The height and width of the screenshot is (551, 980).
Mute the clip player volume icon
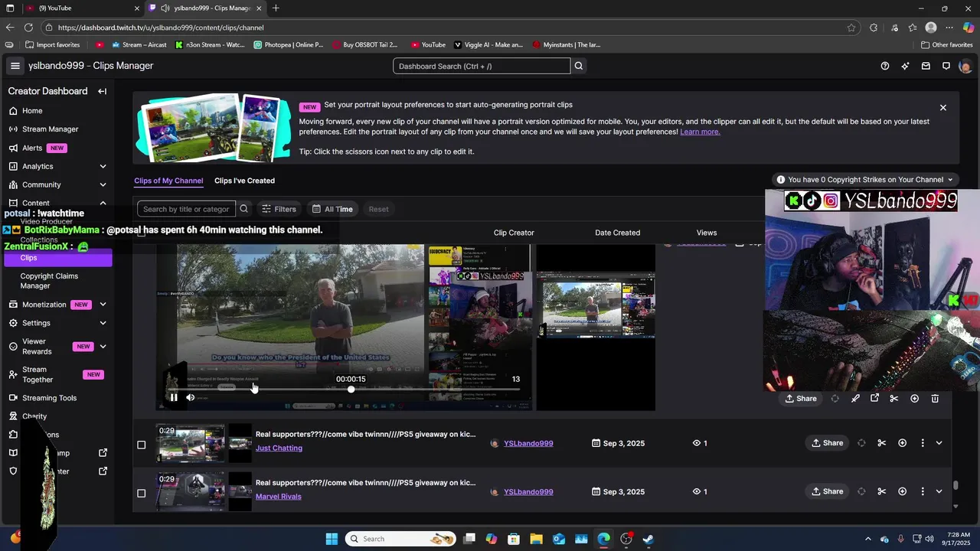191,397
